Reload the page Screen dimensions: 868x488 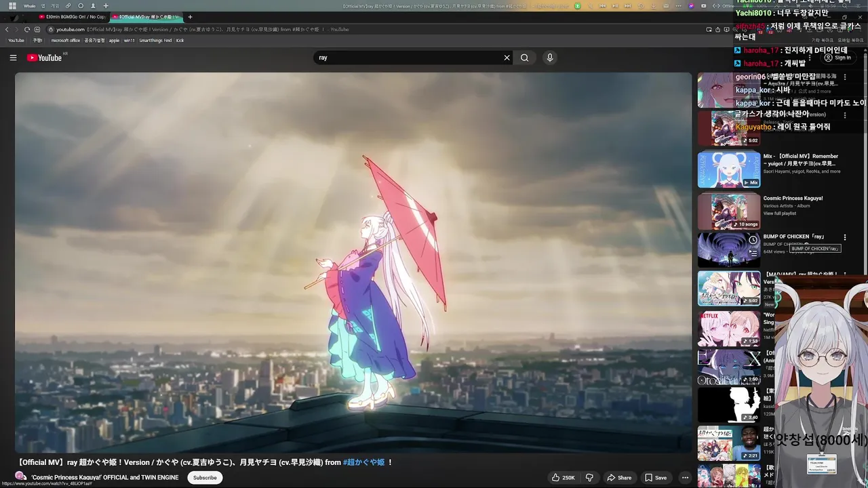tap(27, 29)
